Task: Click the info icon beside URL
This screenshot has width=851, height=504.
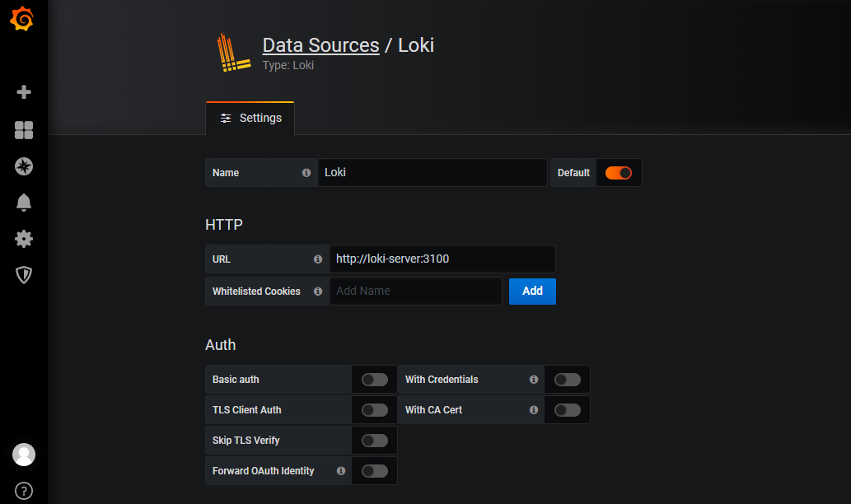Action: pyautogui.click(x=318, y=259)
